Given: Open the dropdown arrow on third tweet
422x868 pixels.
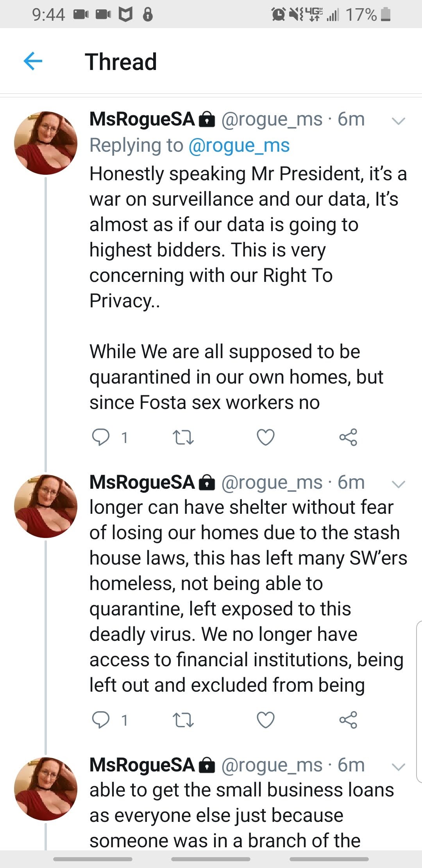Looking at the screenshot, I should (x=398, y=767).
